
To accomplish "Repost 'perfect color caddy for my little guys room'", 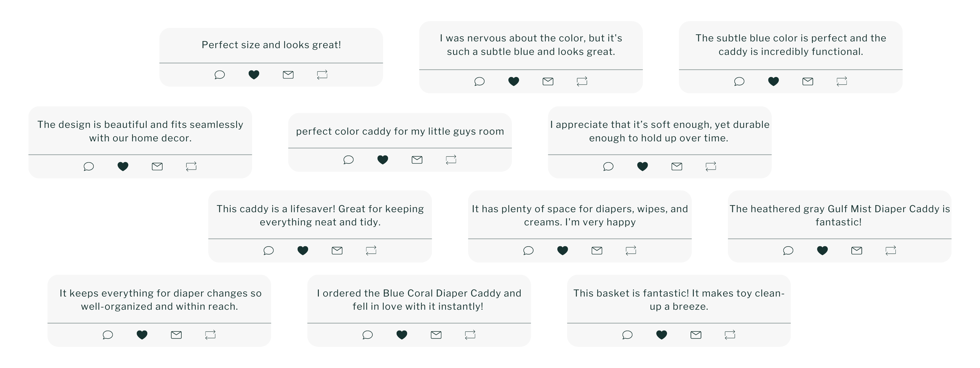I will 451,159.
